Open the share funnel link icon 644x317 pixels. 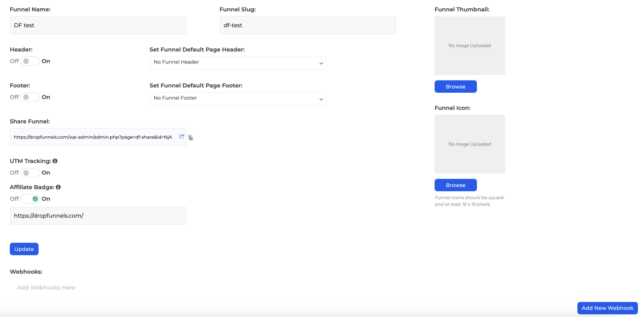(x=181, y=136)
